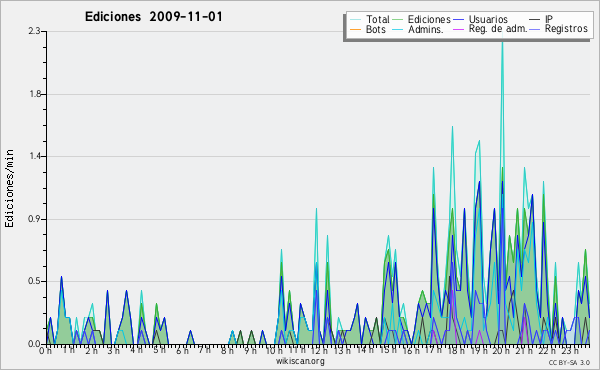Click the Ediciones/min y-axis title
The image size is (600, 370).
point(9,188)
